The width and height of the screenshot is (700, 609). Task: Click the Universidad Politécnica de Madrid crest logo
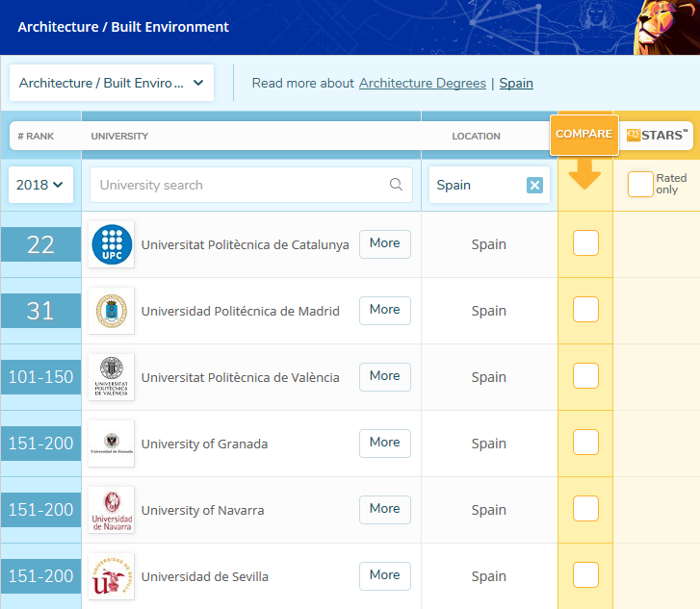[112, 311]
